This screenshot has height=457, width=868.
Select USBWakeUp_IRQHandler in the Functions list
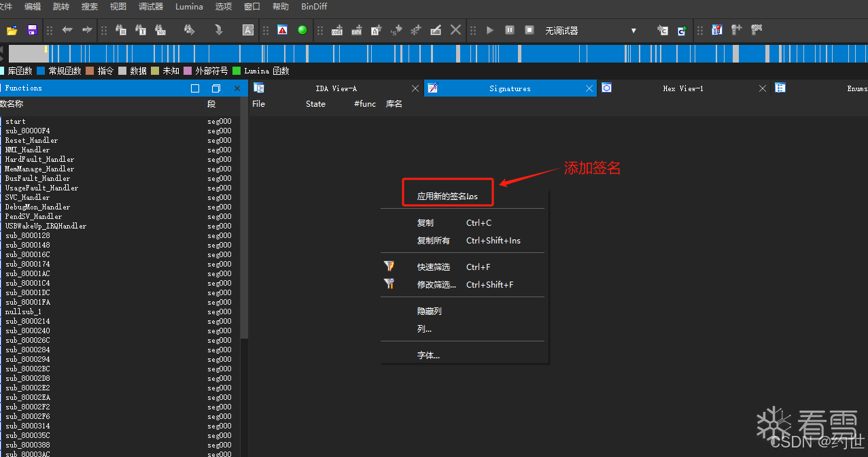(46, 226)
